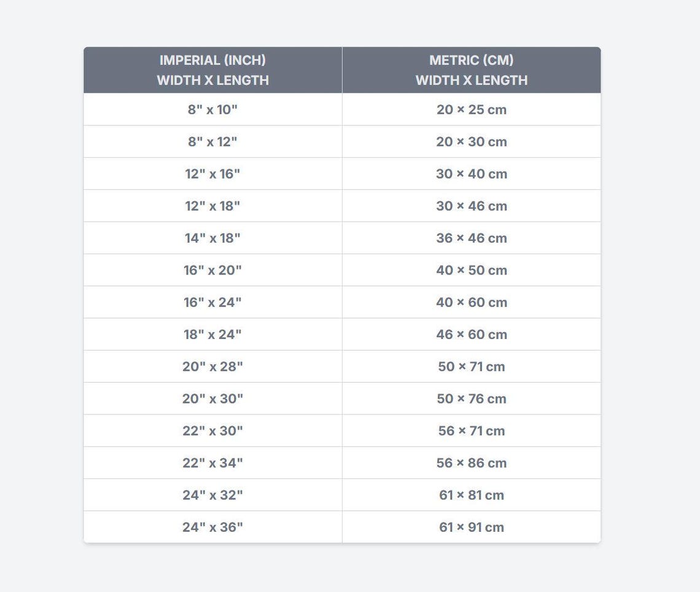Viewport: 700px width, 592px height.
Task: Select the 12" x 18" cell
Action: (x=212, y=206)
